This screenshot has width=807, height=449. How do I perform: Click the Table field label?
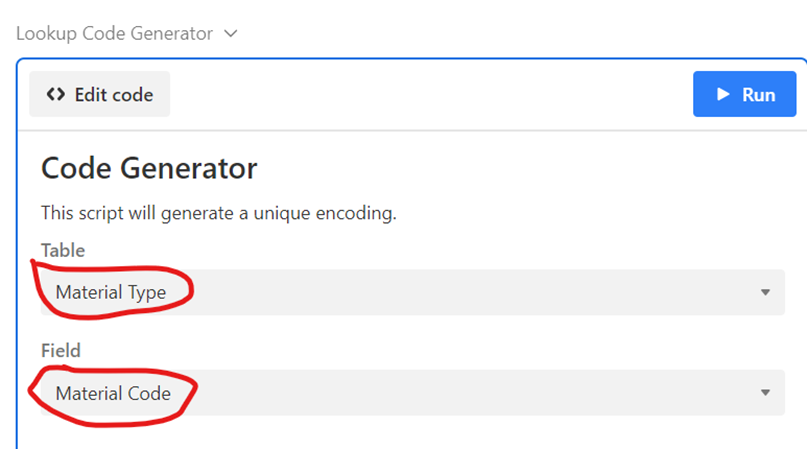(62, 250)
